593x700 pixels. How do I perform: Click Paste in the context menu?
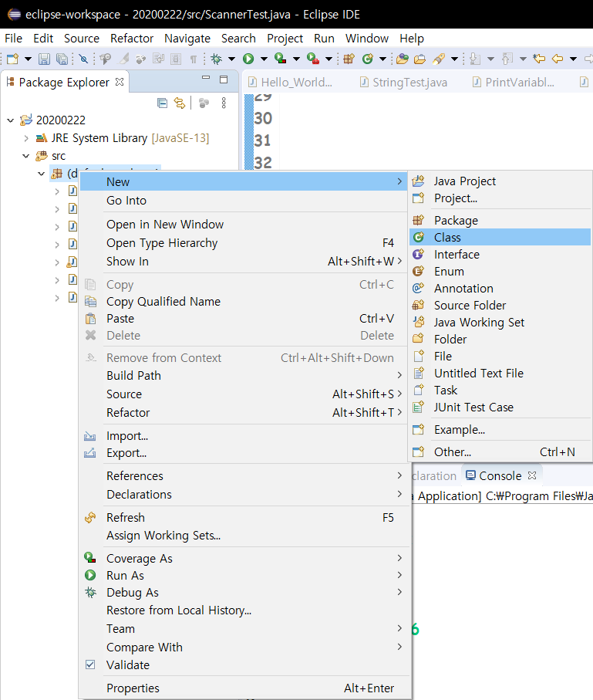coord(244,319)
